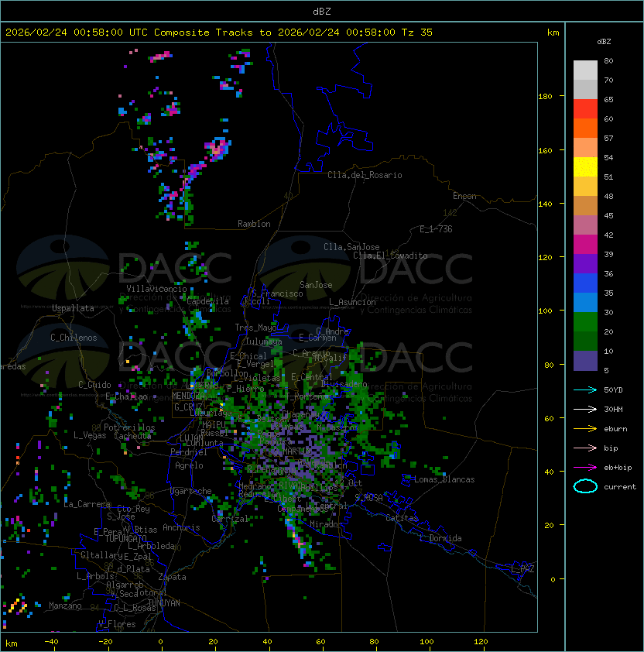Click the 'current' legend label text
Viewport: 644px width, 652px height.
click(x=620, y=487)
